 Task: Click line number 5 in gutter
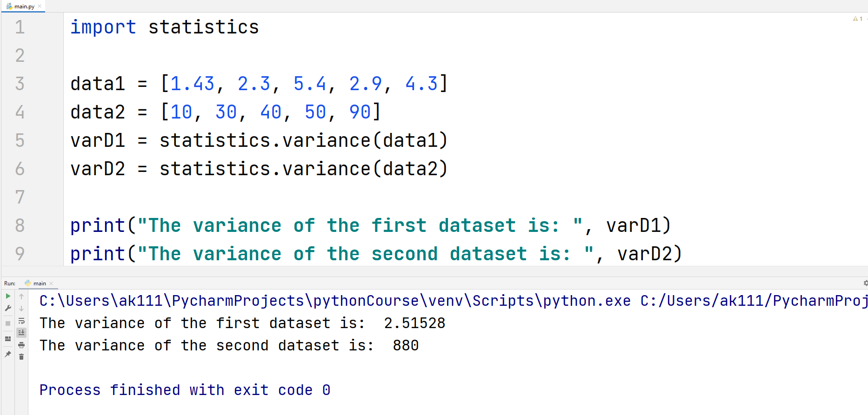pyautogui.click(x=20, y=140)
